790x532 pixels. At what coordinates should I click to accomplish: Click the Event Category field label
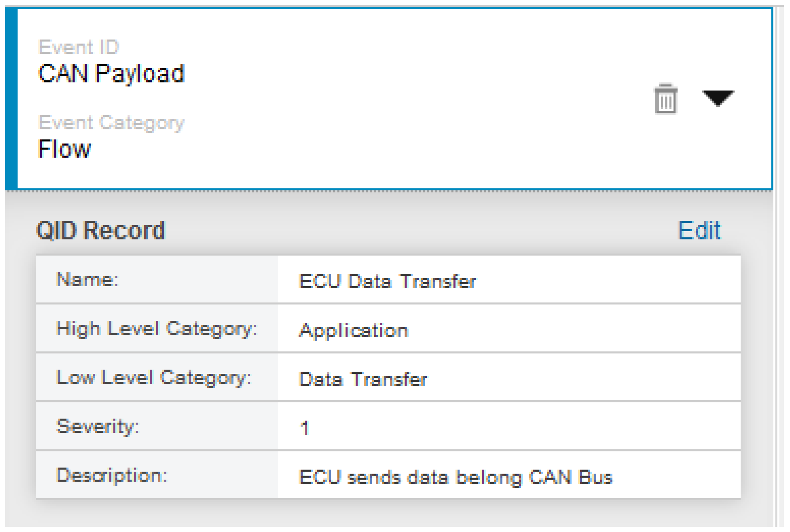[111, 122]
